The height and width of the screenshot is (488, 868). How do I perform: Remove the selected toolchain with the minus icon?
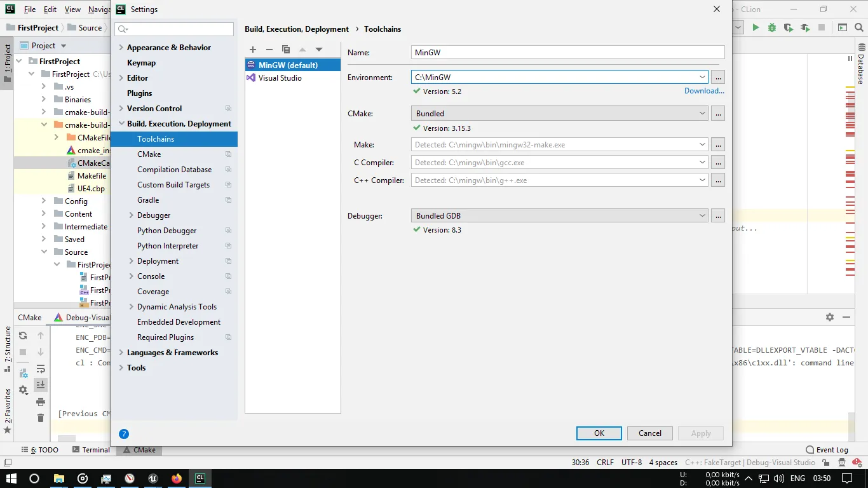point(269,50)
